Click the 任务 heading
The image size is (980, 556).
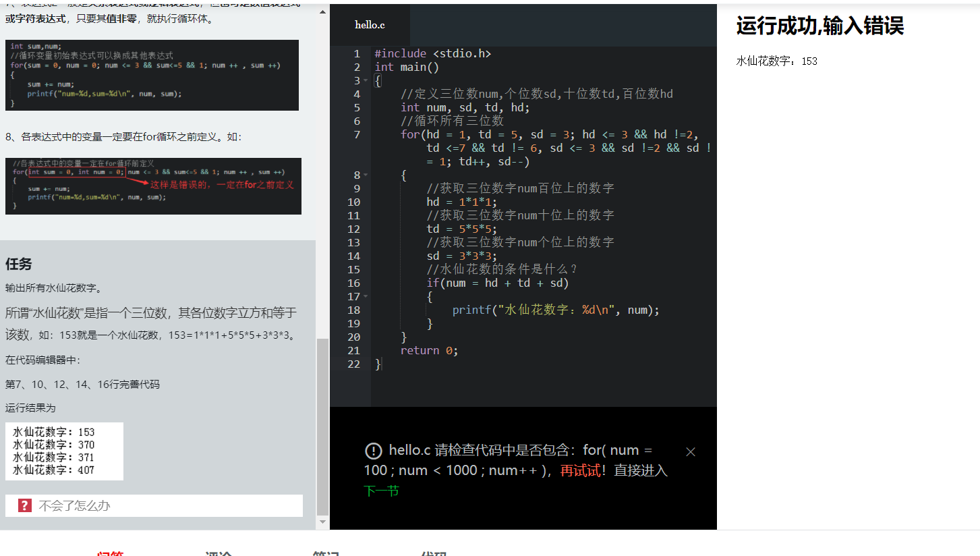(x=19, y=264)
